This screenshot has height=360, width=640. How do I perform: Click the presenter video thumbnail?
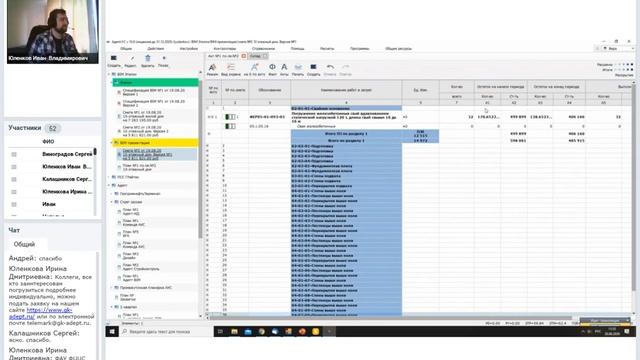(x=53, y=31)
